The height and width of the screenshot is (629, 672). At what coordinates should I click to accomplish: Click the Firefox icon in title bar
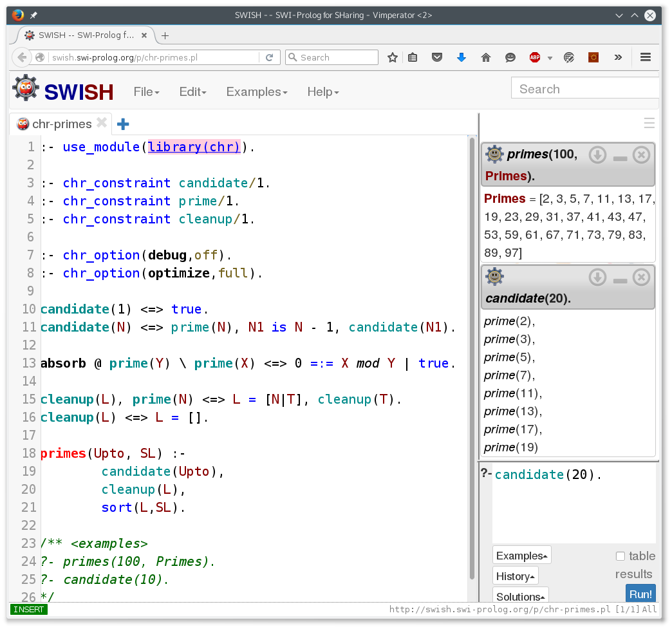click(18, 15)
